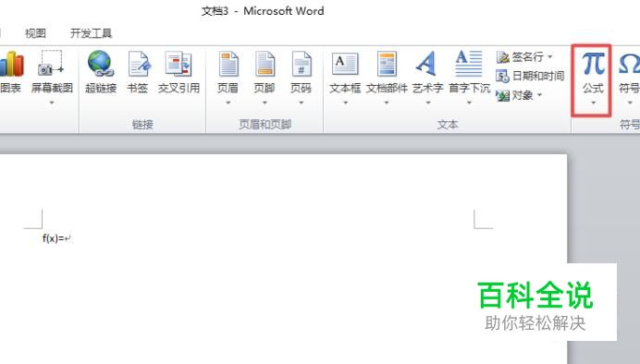Screen dimensions: 640x364
Task: Expand the WordArt (艺术字) dropdown arrow
Action: coord(428,103)
